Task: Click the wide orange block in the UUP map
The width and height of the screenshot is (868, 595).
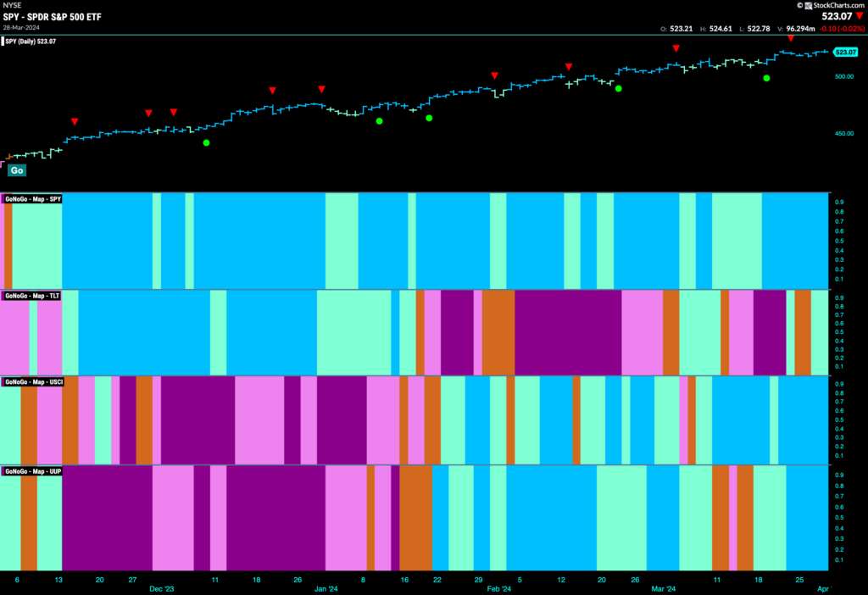Action: click(415, 518)
